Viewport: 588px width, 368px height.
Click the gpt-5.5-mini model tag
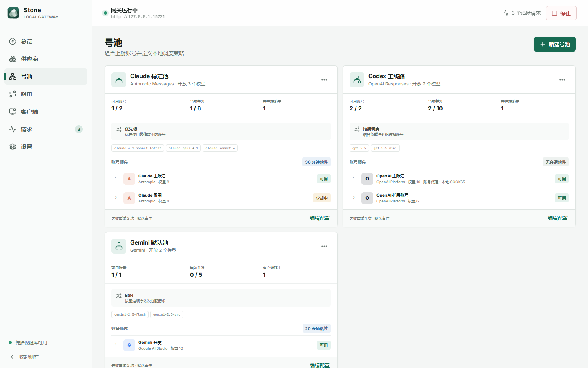pos(385,148)
